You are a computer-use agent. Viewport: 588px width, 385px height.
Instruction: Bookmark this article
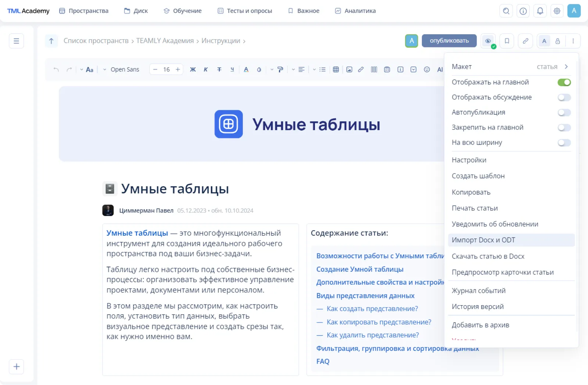[x=507, y=41]
